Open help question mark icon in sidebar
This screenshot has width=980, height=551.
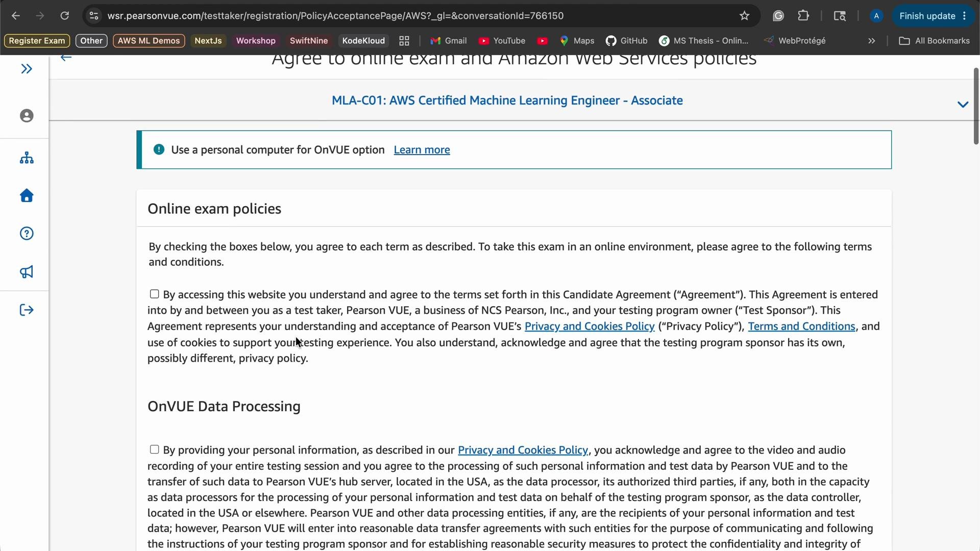pyautogui.click(x=27, y=234)
